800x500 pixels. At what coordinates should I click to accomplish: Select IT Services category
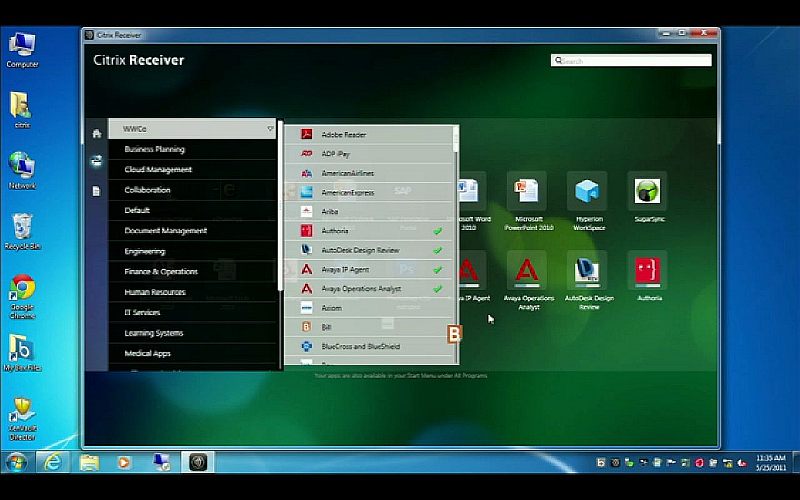pyautogui.click(x=192, y=312)
